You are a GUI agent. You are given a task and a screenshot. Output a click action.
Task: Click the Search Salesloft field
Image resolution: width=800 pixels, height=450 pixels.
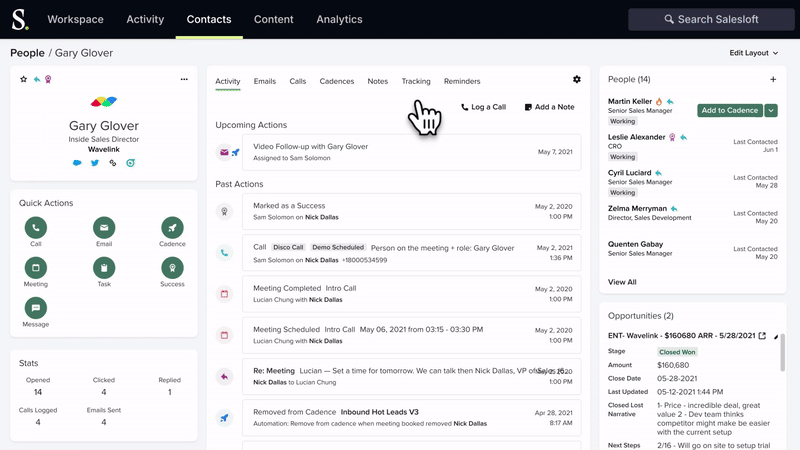[711, 19]
